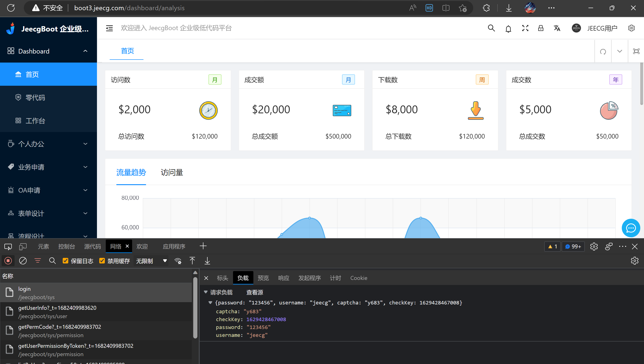Click the browser address bar URL
This screenshot has width=644, height=364.
tap(129, 8)
